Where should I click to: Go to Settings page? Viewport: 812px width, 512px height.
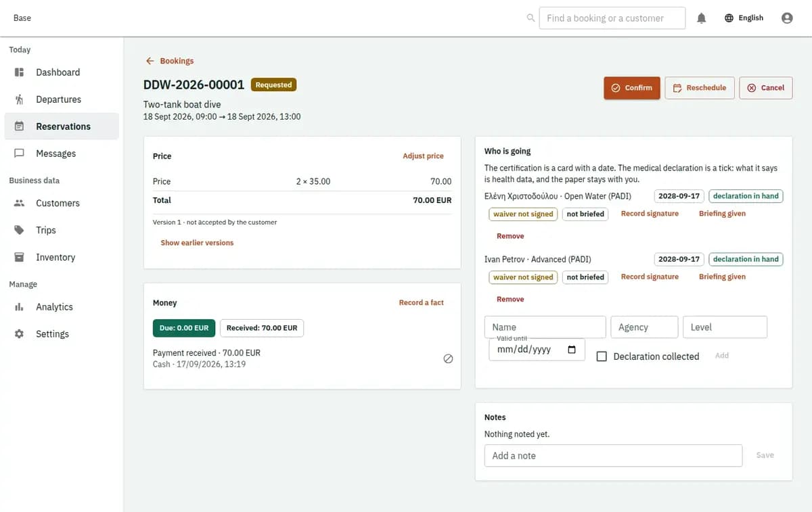[x=62, y=334]
